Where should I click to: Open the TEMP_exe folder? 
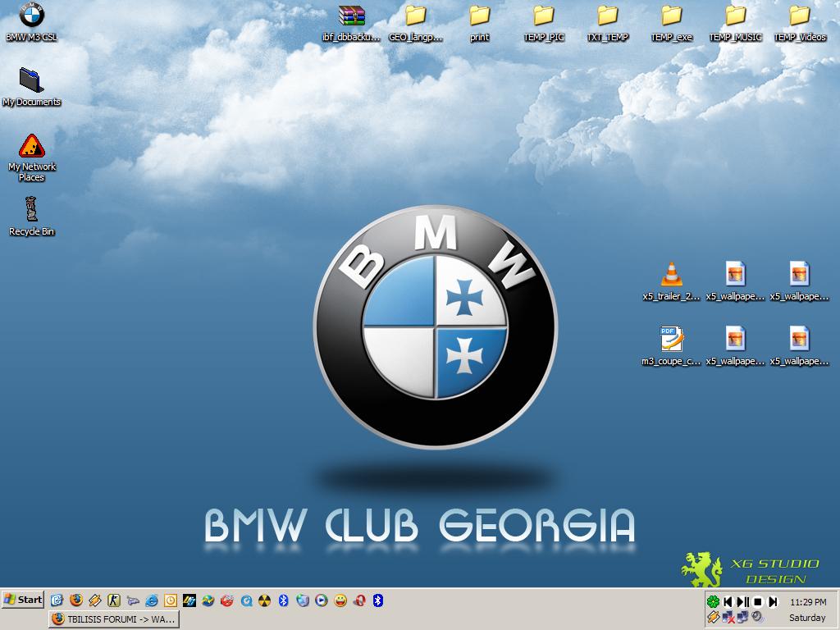(672, 23)
